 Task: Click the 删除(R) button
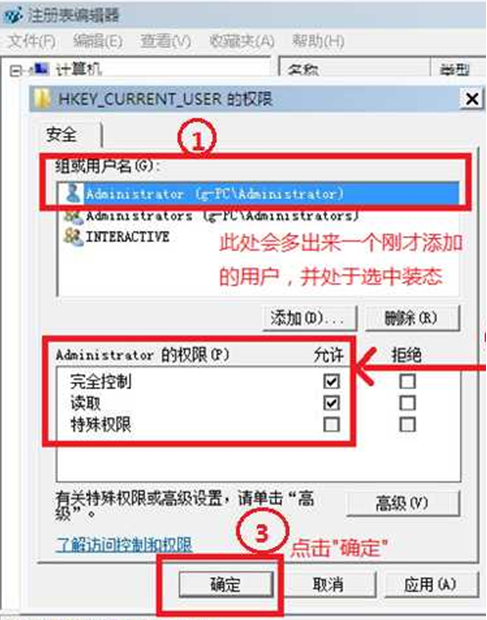[x=412, y=318]
